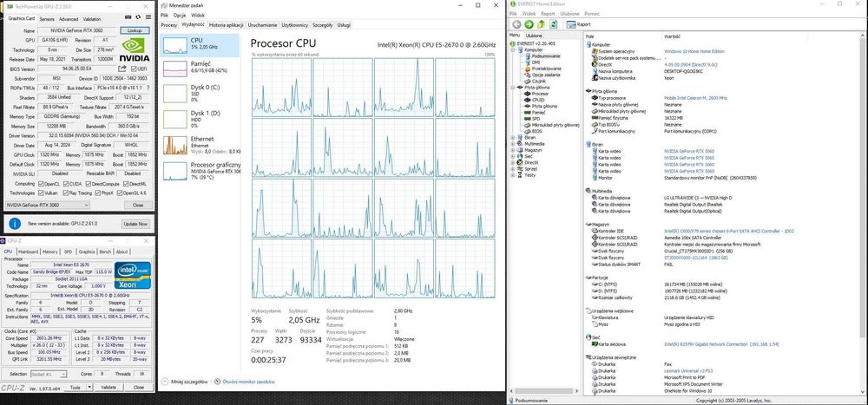Click the NVIDIA logo in GPU-Z
Viewport: 868px width, 405px height.
click(135, 49)
